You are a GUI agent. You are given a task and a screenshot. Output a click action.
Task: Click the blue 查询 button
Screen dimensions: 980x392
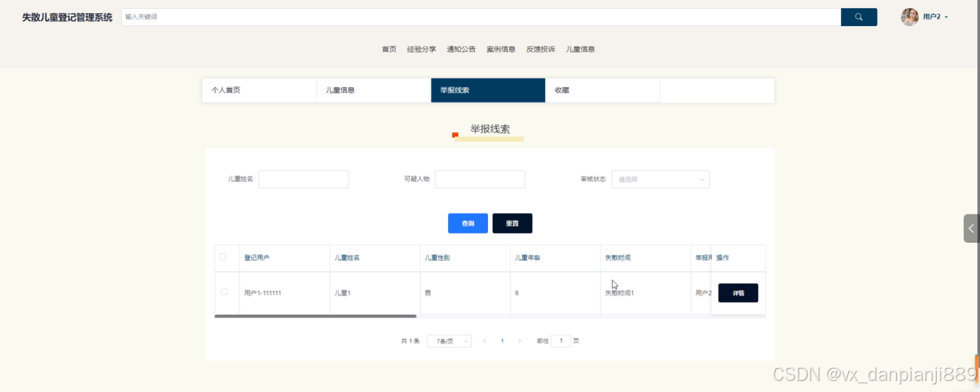(x=468, y=224)
